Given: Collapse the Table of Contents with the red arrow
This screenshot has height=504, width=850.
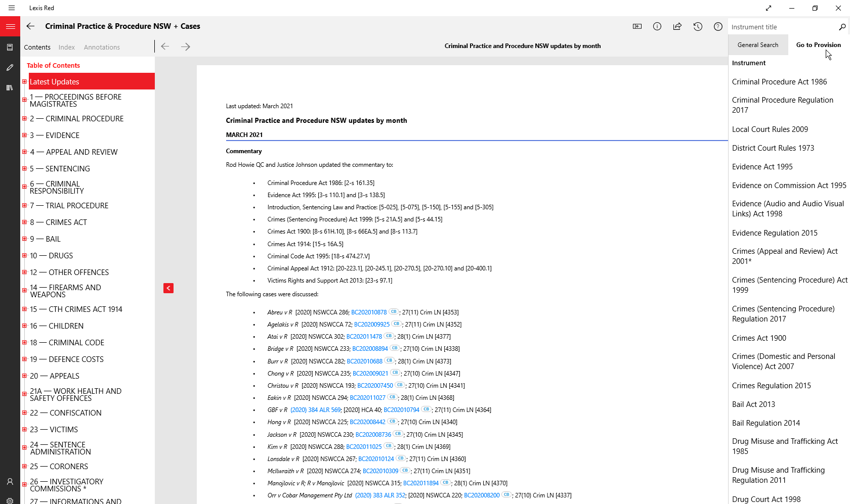Looking at the screenshot, I should tap(168, 288).
